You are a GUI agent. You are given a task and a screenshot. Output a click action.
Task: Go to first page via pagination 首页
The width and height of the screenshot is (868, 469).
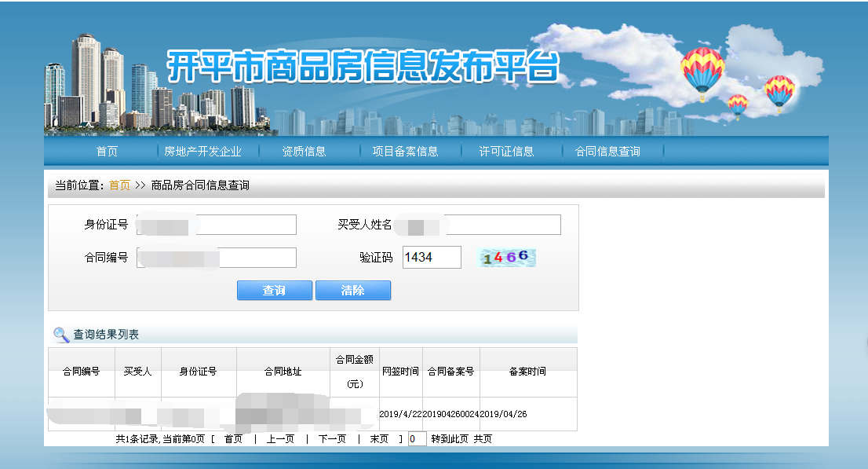tap(233, 439)
